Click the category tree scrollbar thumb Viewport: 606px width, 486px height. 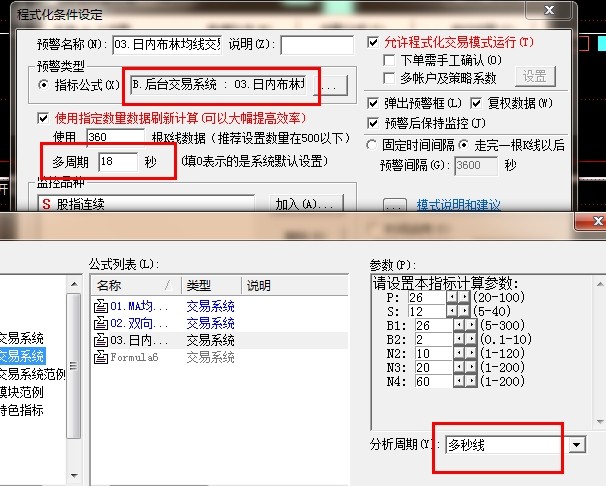(x=74, y=365)
